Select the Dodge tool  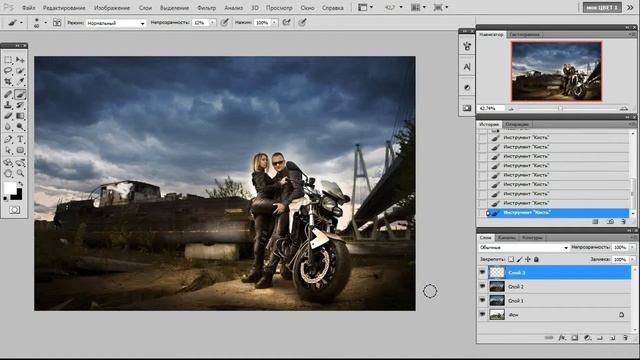(x=20, y=127)
